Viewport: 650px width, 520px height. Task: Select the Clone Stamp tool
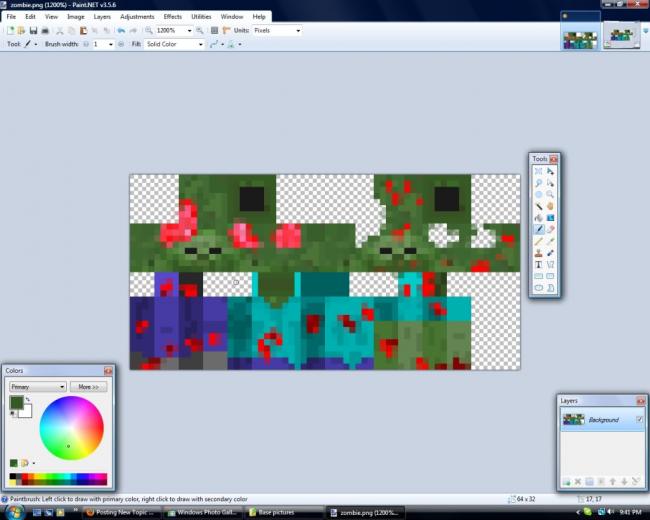pos(538,253)
